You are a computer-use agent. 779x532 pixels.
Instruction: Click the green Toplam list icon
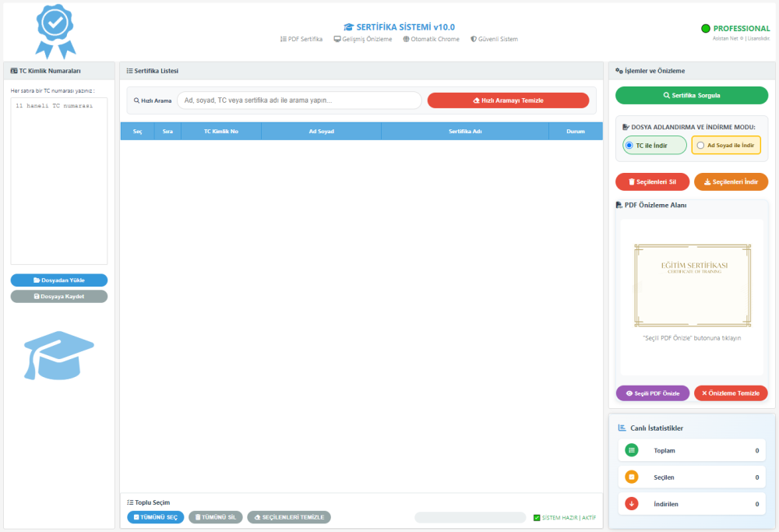pyautogui.click(x=632, y=450)
